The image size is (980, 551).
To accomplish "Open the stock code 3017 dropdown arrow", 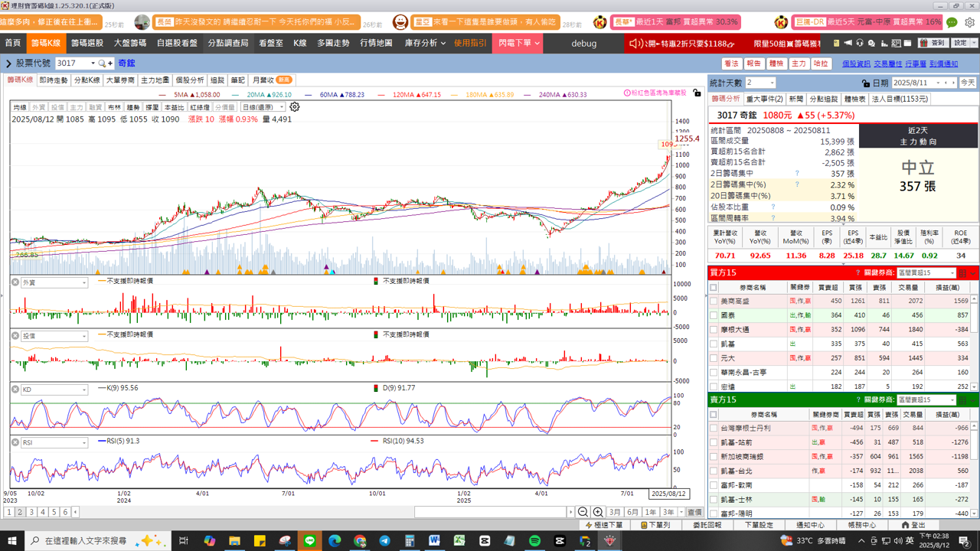I will 94,64.
